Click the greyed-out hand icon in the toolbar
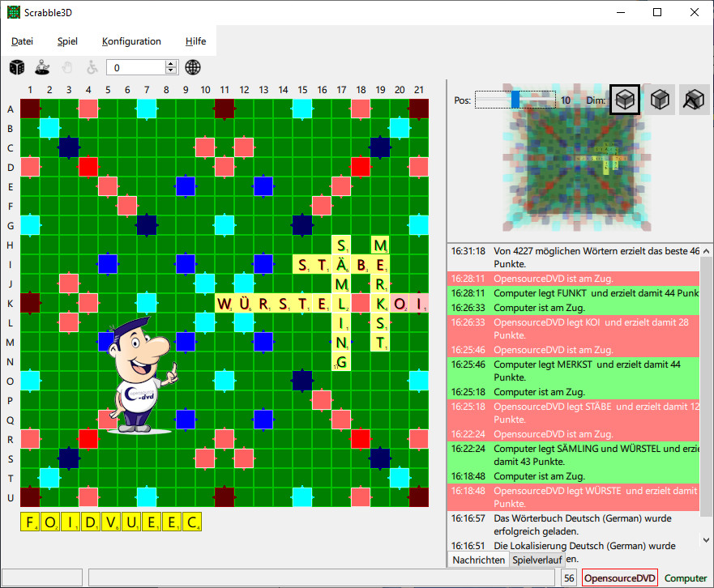 click(68, 67)
